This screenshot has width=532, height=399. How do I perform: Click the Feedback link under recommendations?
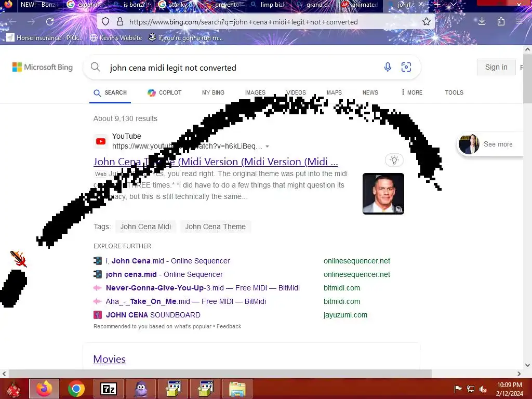(229, 326)
